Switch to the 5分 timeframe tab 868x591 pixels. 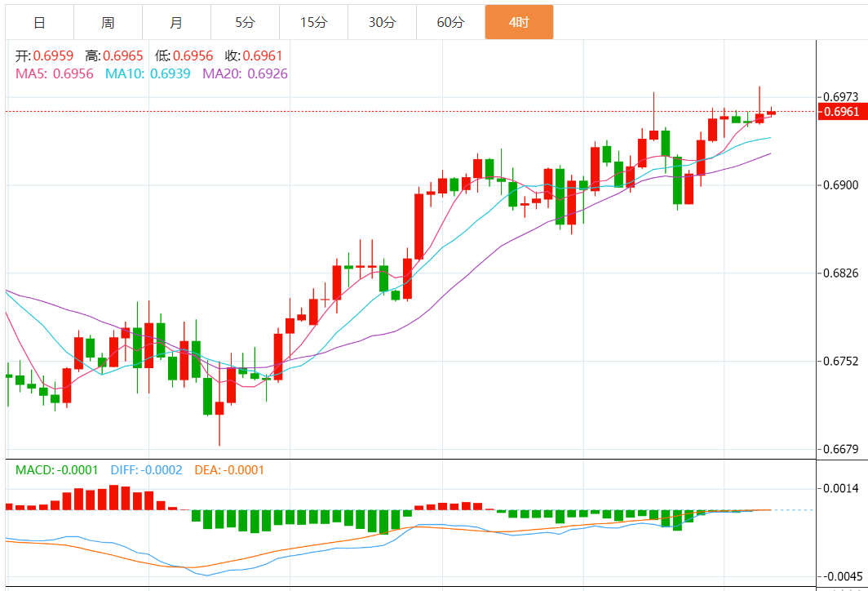pos(245,22)
